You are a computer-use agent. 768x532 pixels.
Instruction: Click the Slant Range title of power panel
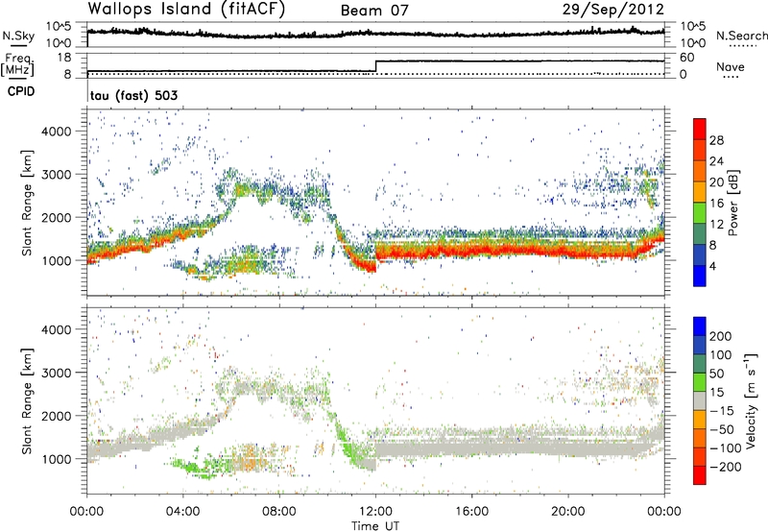[x=27, y=203]
